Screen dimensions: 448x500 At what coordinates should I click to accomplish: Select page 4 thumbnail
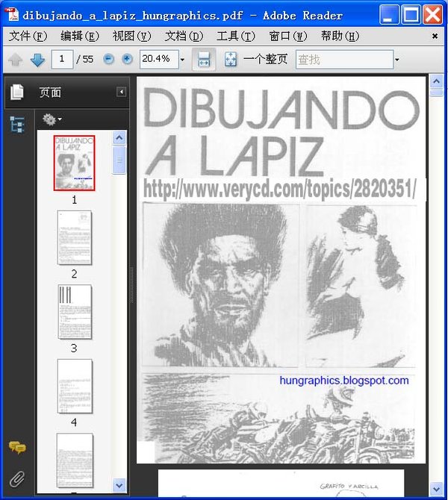click(75, 386)
